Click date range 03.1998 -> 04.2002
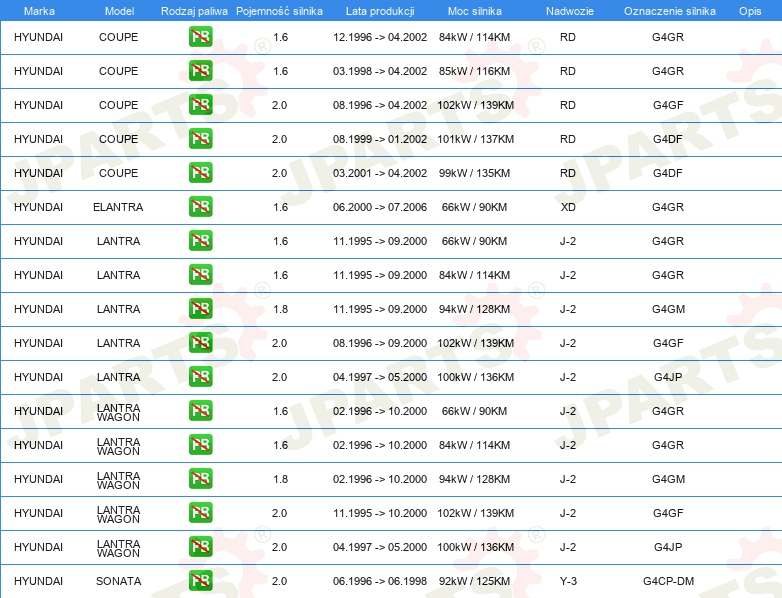The height and width of the screenshot is (598, 782). pos(380,71)
